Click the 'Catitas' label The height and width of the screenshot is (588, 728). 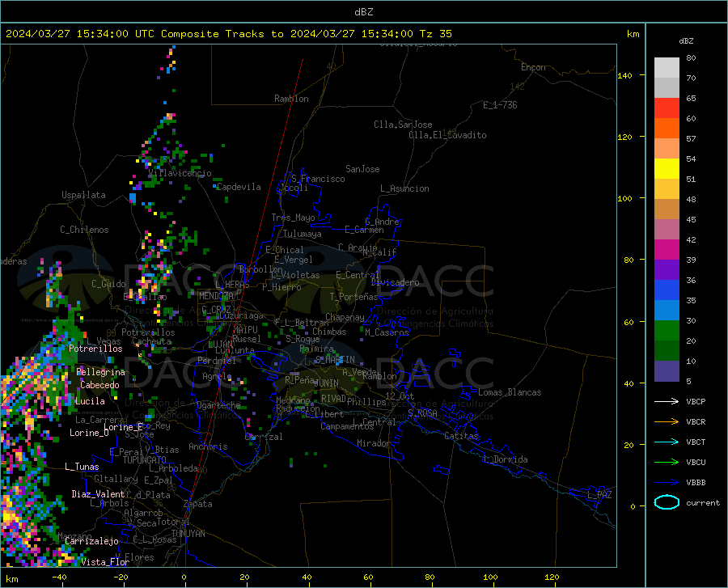(461, 436)
